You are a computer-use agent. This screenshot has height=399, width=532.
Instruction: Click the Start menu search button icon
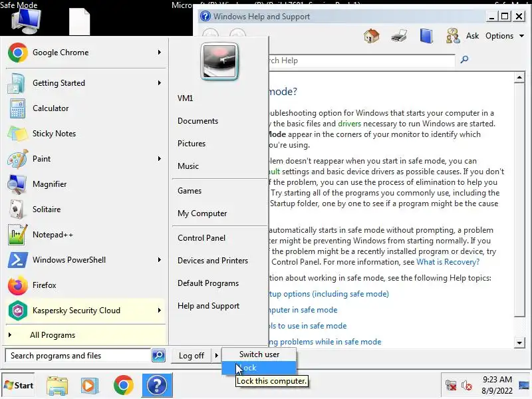(158, 356)
